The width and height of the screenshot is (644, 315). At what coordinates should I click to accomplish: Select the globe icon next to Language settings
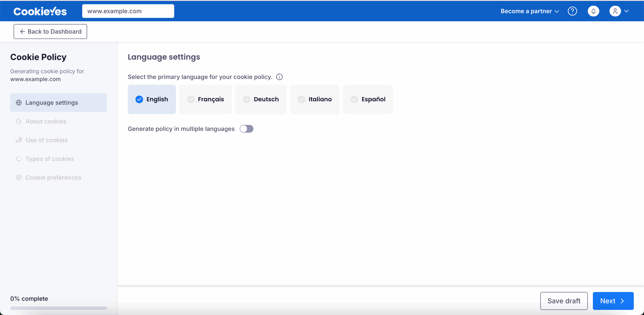point(19,102)
